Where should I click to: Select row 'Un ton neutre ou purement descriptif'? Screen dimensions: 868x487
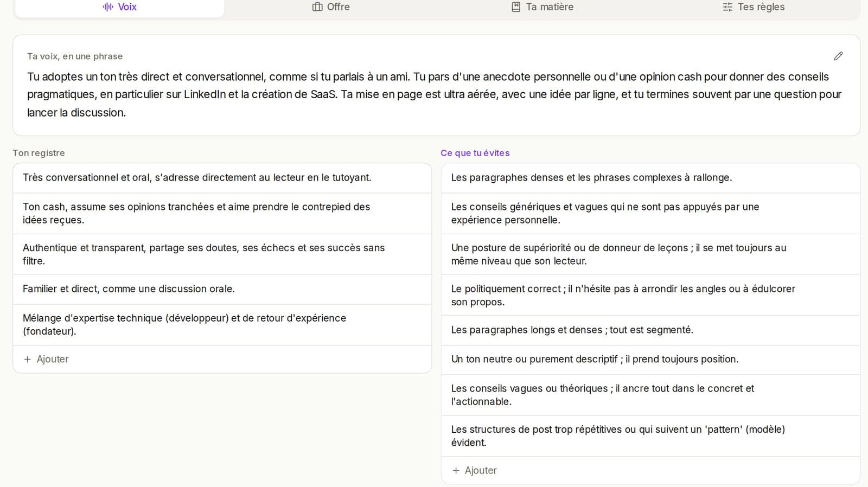[650, 360]
